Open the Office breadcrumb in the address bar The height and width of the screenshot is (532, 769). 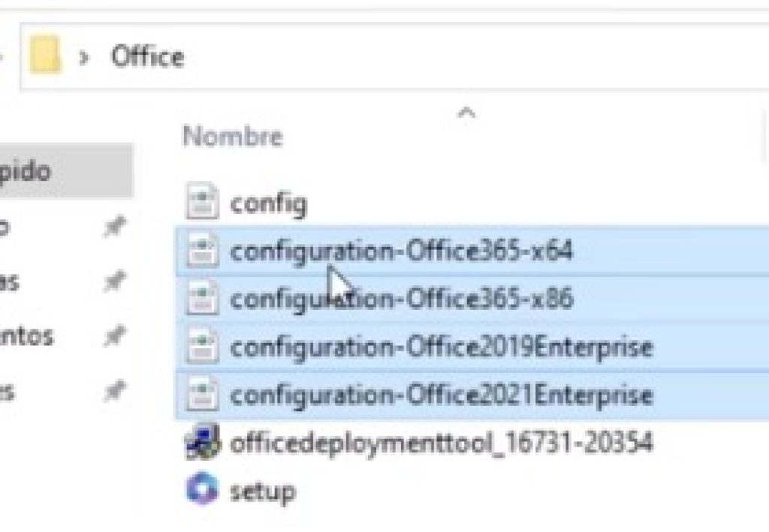tap(147, 56)
